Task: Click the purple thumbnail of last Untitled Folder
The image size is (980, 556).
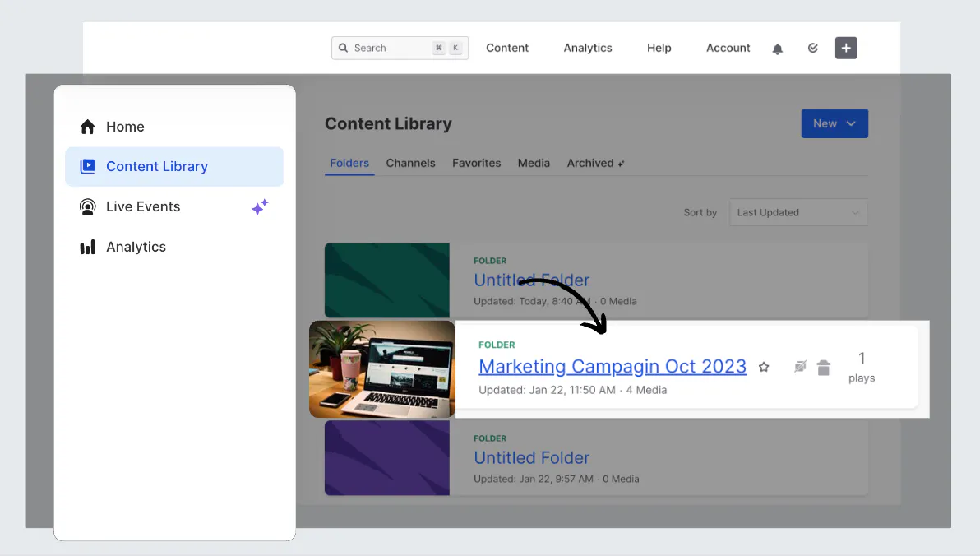Action: (387, 458)
